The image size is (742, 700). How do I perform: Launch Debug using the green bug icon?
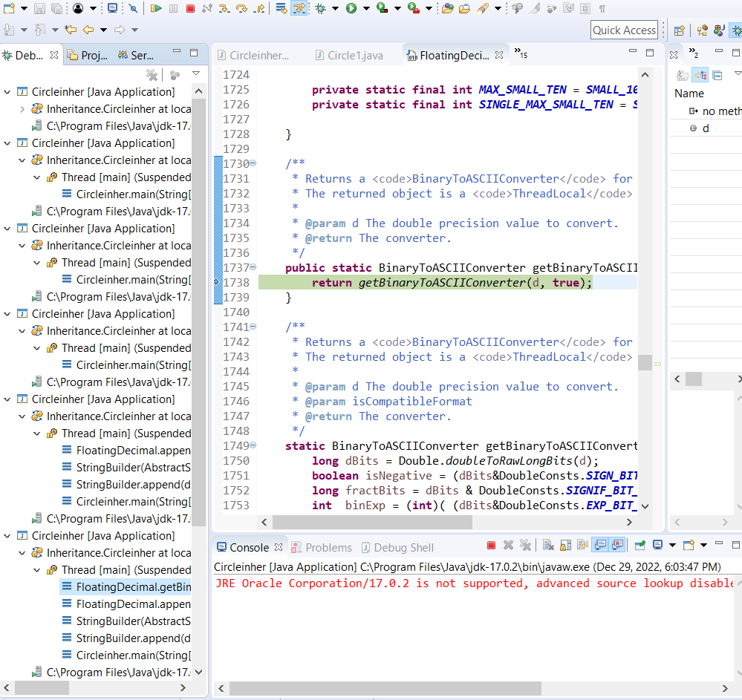coord(320,9)
